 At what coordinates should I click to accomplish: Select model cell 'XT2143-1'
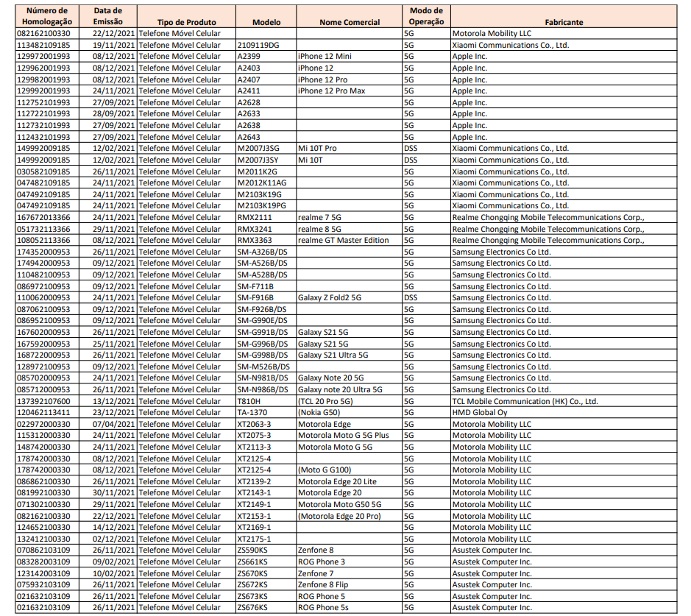(x=266, y=493)
